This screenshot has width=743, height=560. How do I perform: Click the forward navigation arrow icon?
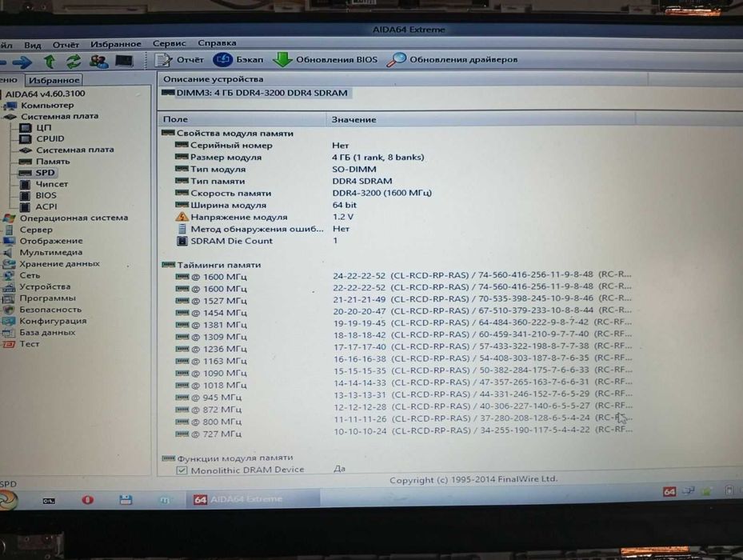point(22,61)
